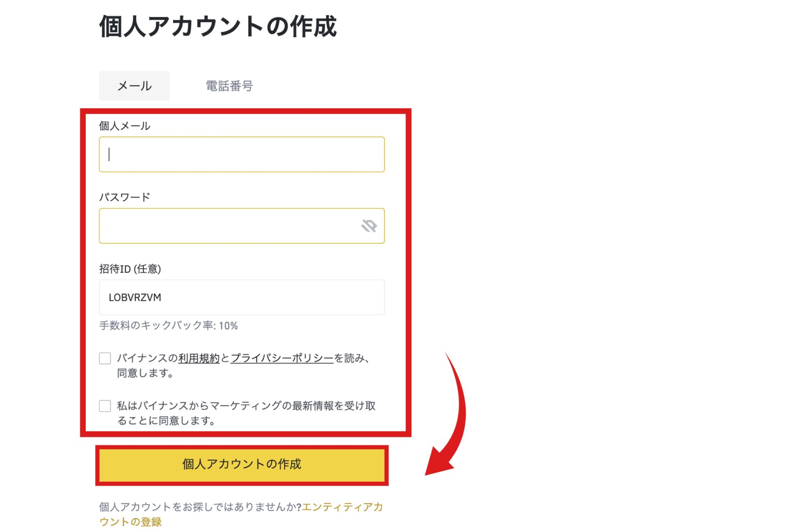This screenshot has height=532, width=798.
Task: Click the 個人メール field label
Action: tap(125, 126)
